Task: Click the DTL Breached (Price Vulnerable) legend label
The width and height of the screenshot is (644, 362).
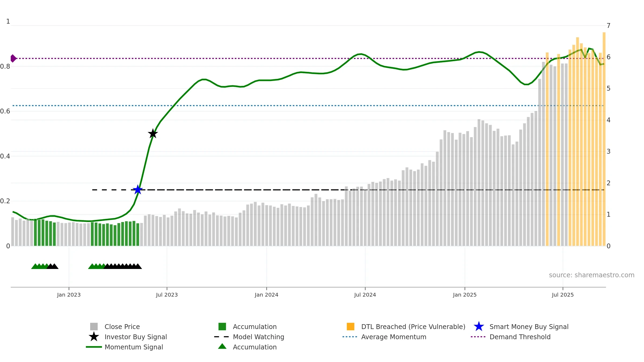Action: coord(413,327)
